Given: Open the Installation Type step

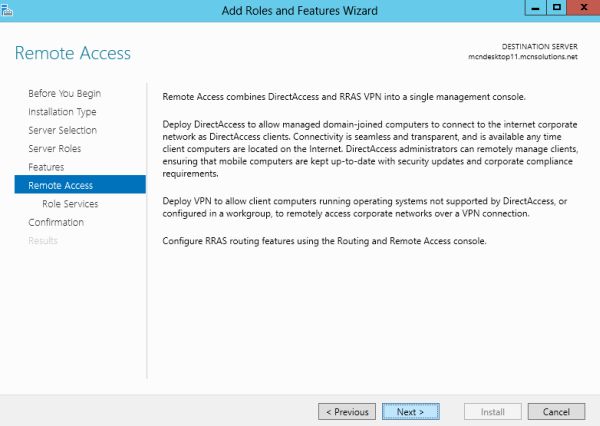Looking at the screenshot, I should (62, 112).
